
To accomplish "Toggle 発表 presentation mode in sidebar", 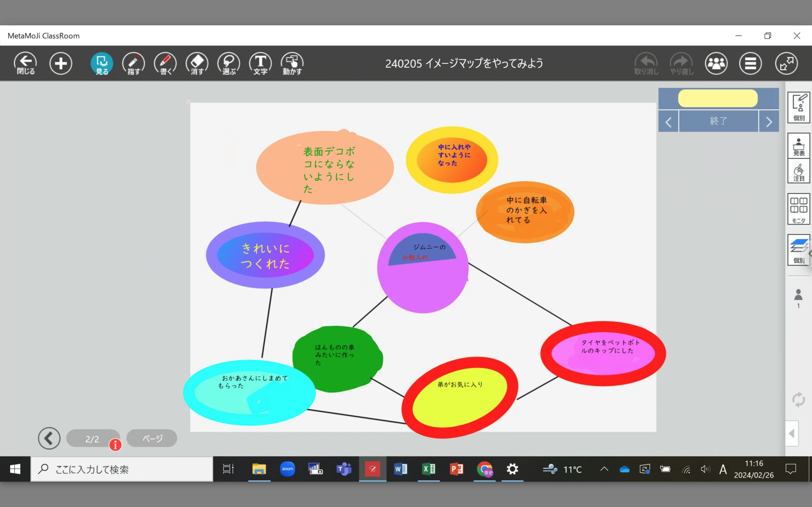I will click(798, 146).
